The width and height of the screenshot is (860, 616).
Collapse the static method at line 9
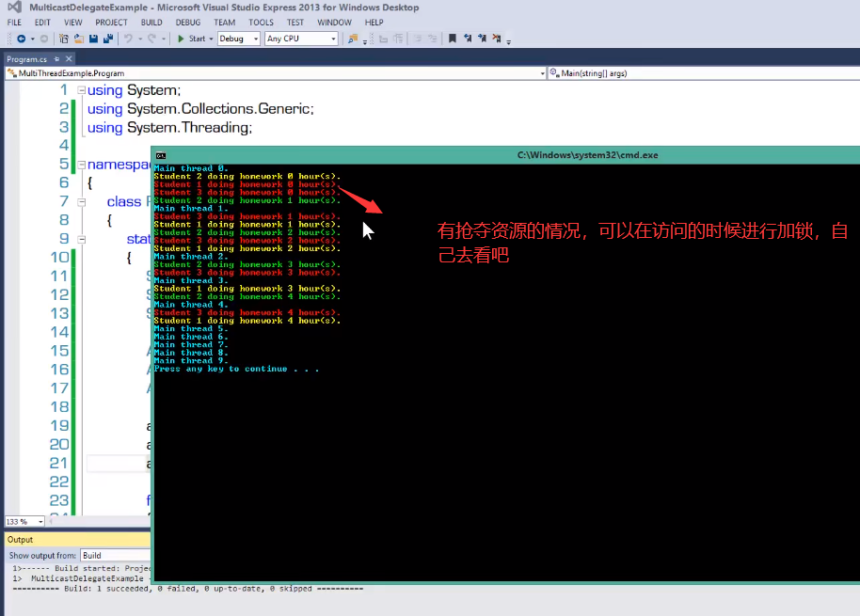pos(81,240)
